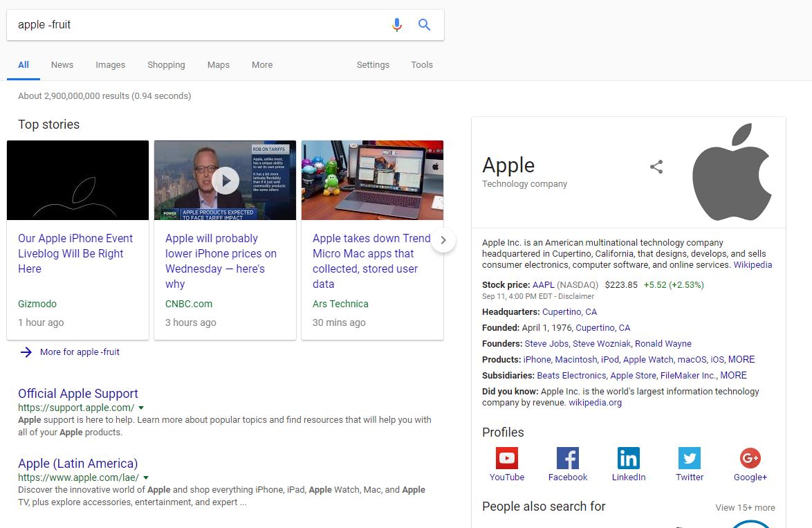The image size is (812, 528).
Task: Click the microphone voice search icon
Action: 396,25
